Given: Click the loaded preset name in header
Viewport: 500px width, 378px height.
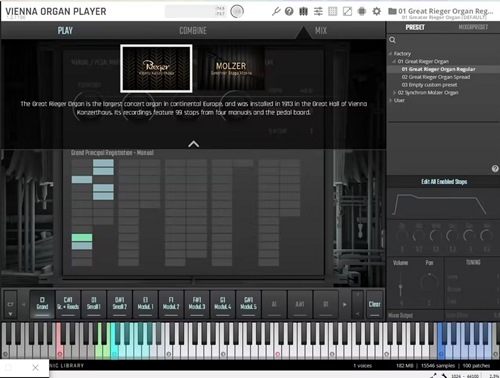Looking at the screenshot, I should [x=446, y=11].
